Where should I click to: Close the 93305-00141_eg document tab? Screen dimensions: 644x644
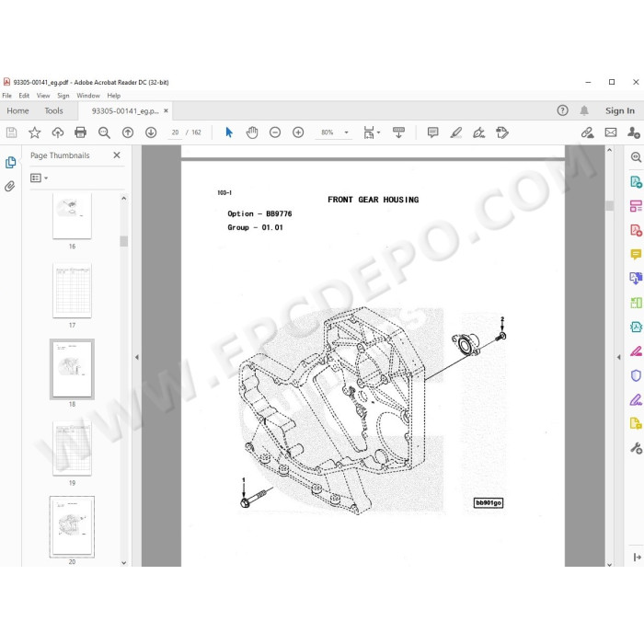(166, 110)
